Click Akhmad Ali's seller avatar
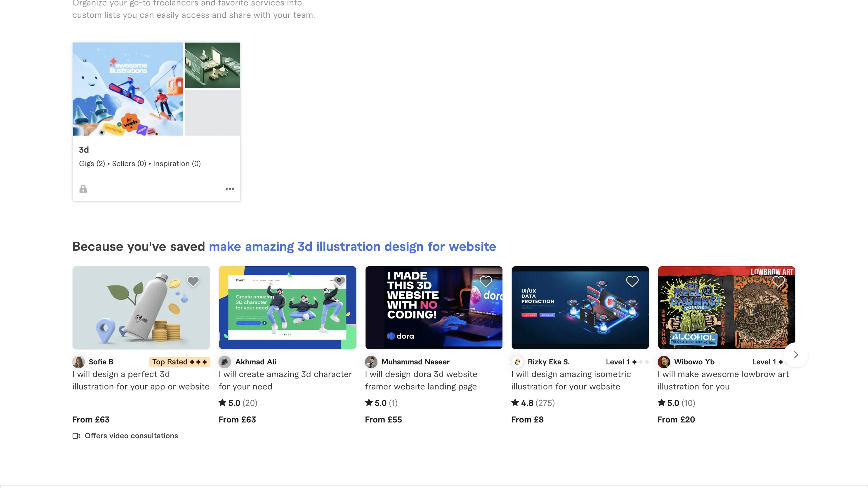 (225, 362)
